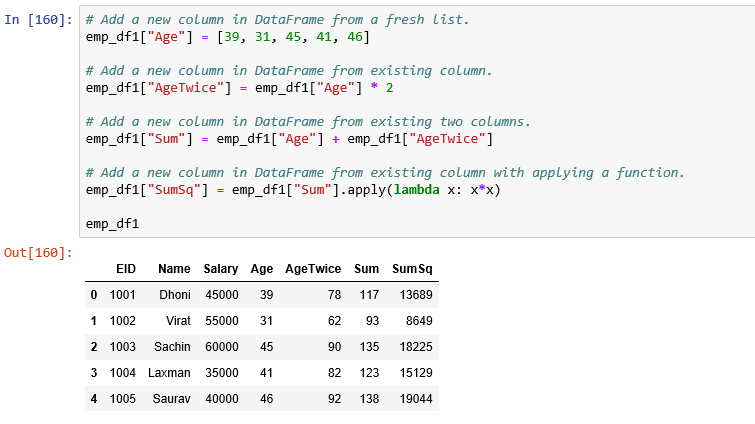Image resolution: width=755 pixels, height=424 pixels.
Task: Click the final emp_df1 line in code
Action: (112, 224)
